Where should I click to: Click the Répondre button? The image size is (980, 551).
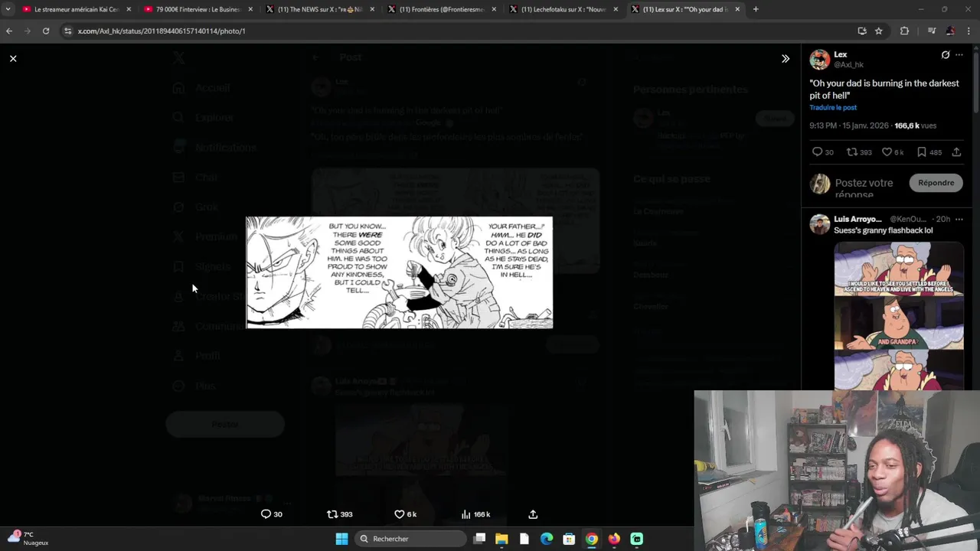[x=936, y=183]
